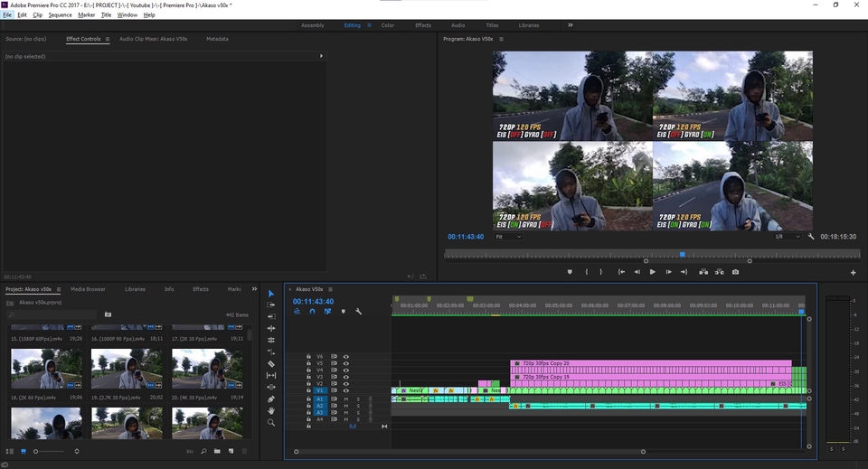Open the File menu
The width and height of the screenshot is (868, 469).
click(7, 15)
